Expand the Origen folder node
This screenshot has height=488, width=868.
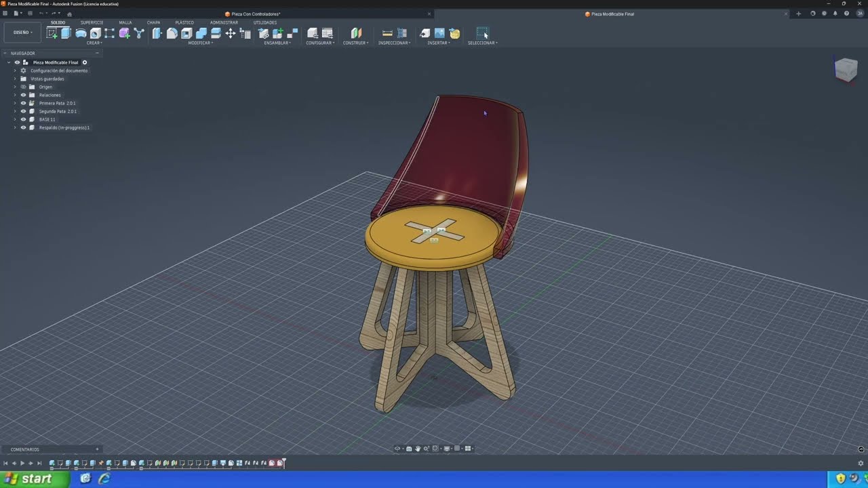[x=15, y=87]
